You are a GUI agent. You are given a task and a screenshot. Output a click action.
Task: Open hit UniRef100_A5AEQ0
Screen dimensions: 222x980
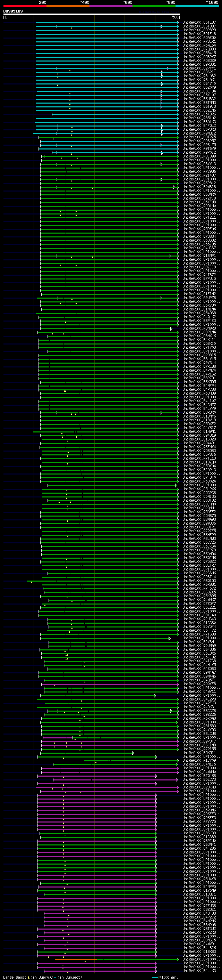pyautogui.click(x=199, y=38)
